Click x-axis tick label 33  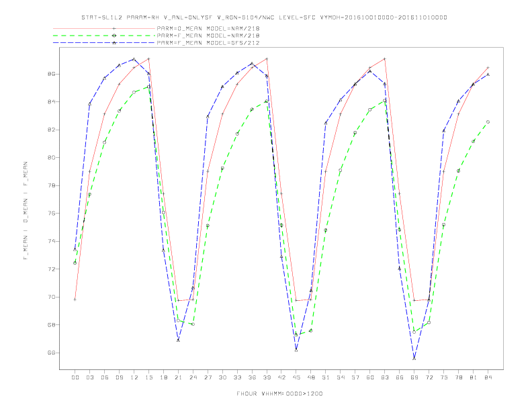point(237,377)
